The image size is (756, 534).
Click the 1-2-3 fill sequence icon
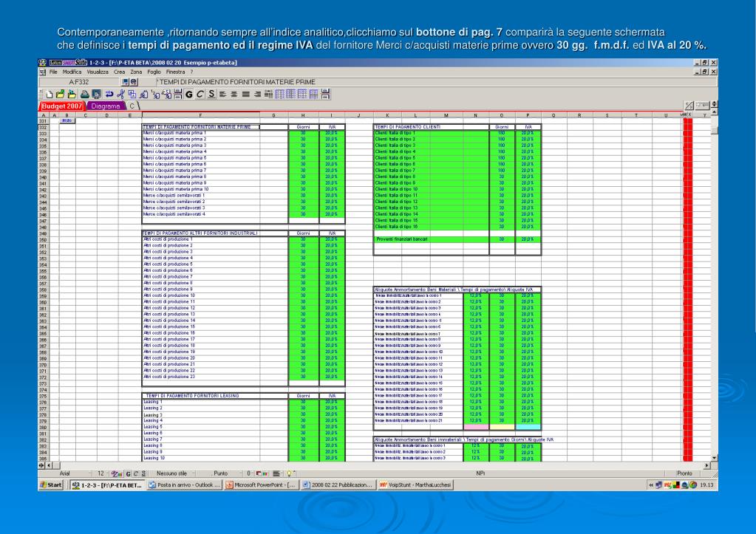coord(155,95)
